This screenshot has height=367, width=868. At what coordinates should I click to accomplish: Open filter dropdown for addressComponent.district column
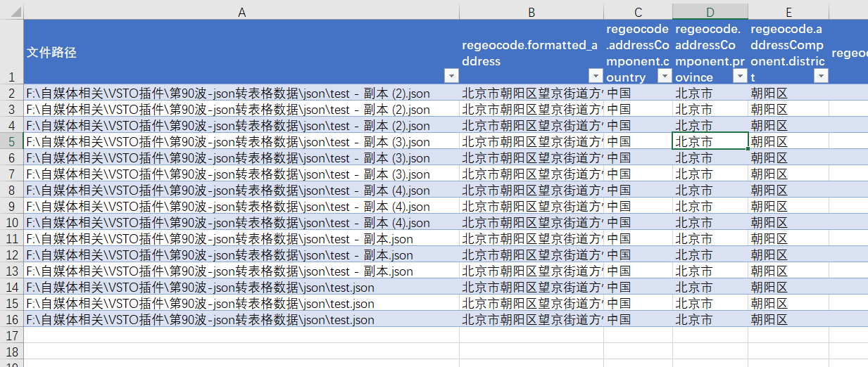point(821,76)
